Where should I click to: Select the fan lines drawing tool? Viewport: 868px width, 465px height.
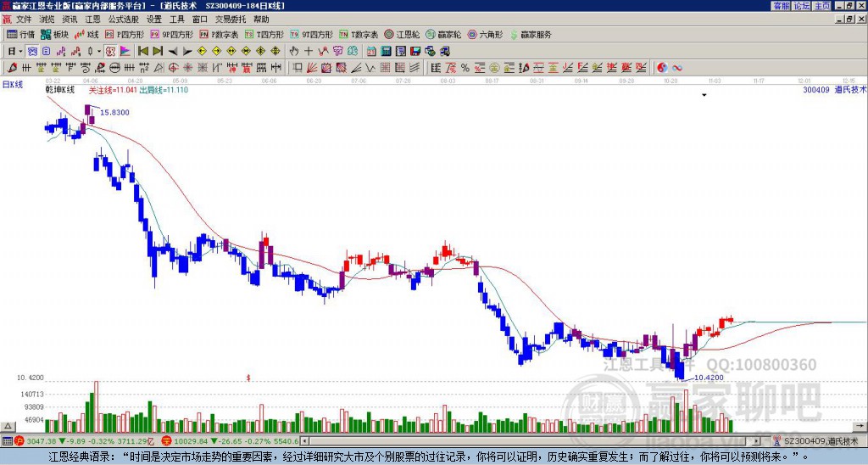pyautogui.click(x=312, y=68)
